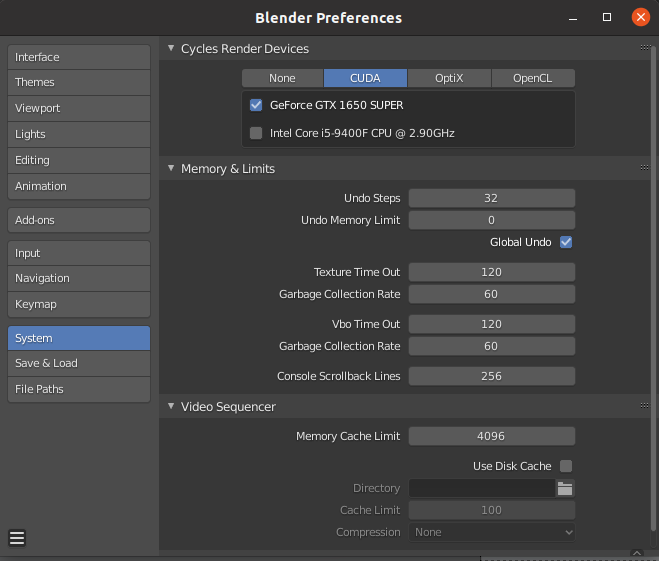This screenshot has width=659, height=561.
Task: Grab Video Sequencer panel drag handle
Action: tap(645, 406)
